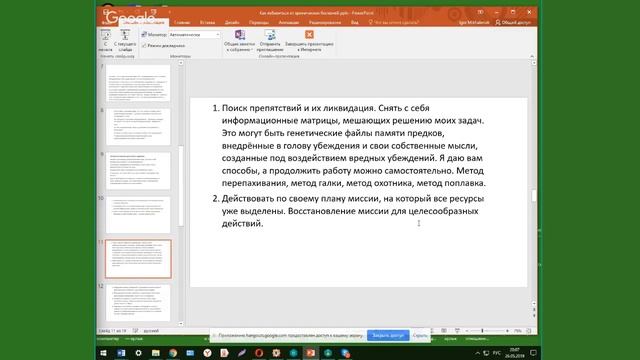Select slide 8 thumbnail
The height and width of the screenshot is (360, 640).
(138, 127)
